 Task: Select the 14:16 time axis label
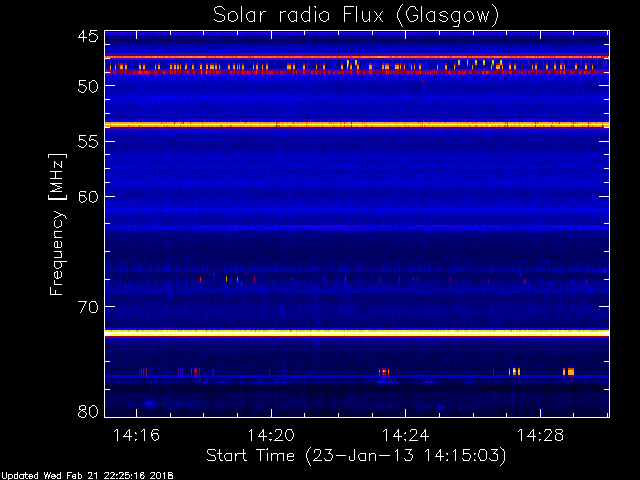click(x=136, y=435)
